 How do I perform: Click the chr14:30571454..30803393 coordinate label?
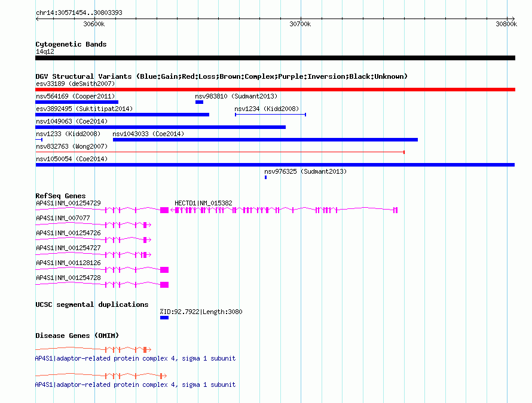(x=79, y=13)
